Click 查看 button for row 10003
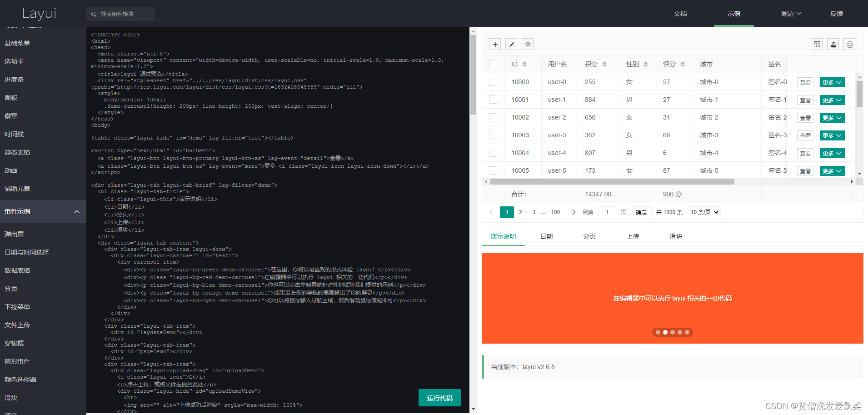 tap(805, 135)
